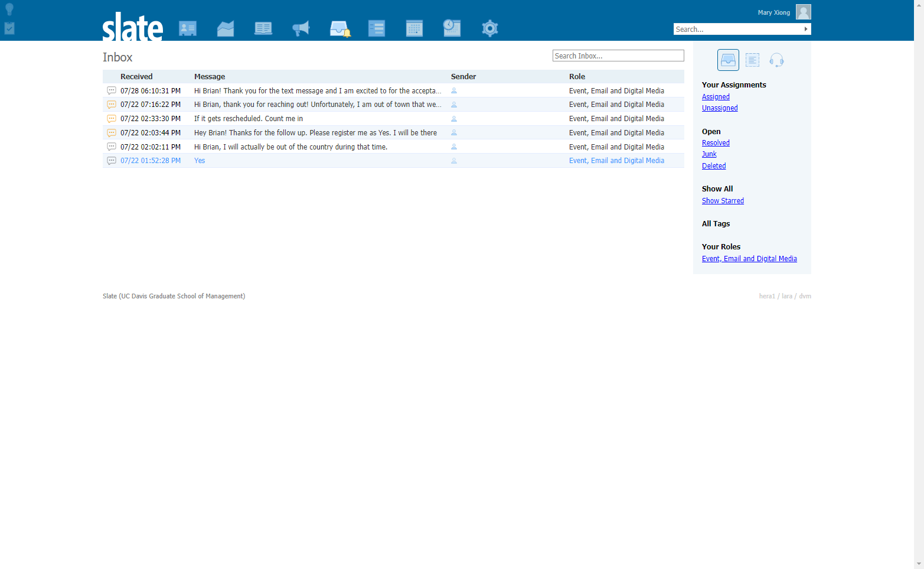
Task: Click the slate logo
Action: pyautogui.click(x=132, y=27)
